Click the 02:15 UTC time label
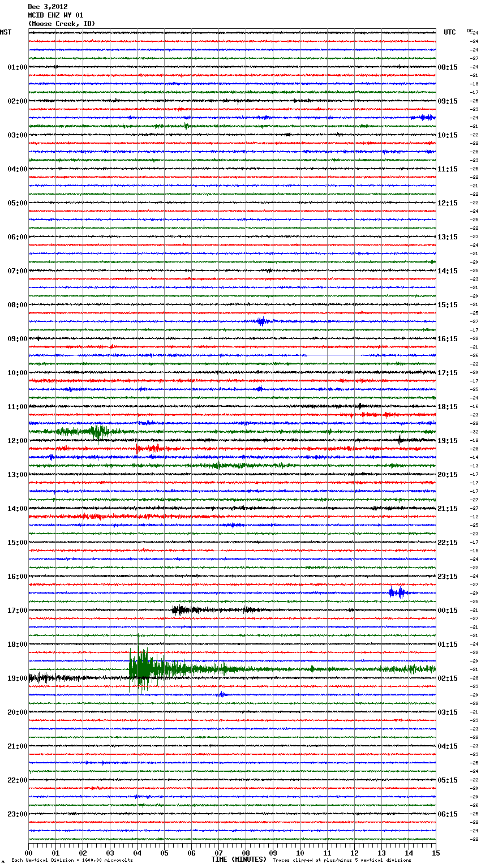Image resolution: width=481 pixels, height=868 pixels. pos(448,678)
